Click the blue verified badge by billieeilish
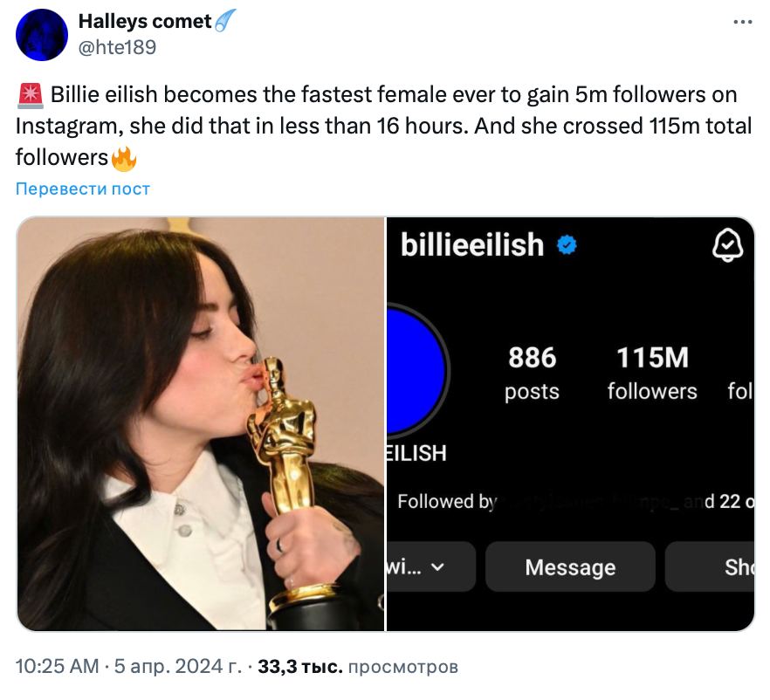770x700 pixels. coord(567,246)
